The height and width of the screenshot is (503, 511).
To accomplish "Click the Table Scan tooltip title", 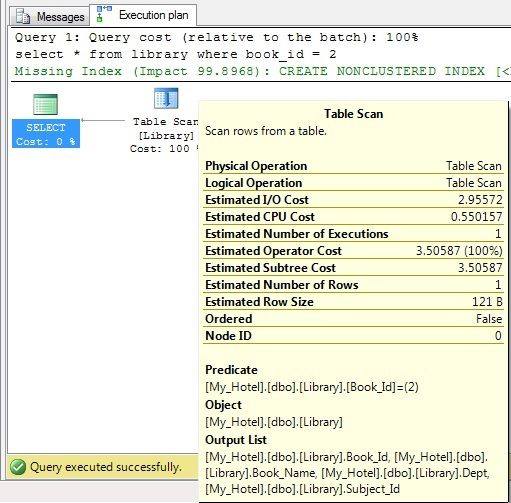I will [353, 114].
